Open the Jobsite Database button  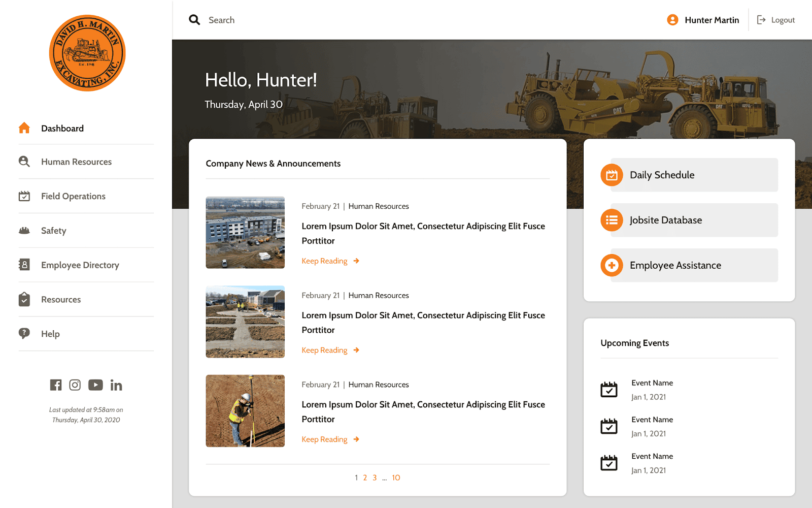[x=689, y=220]
